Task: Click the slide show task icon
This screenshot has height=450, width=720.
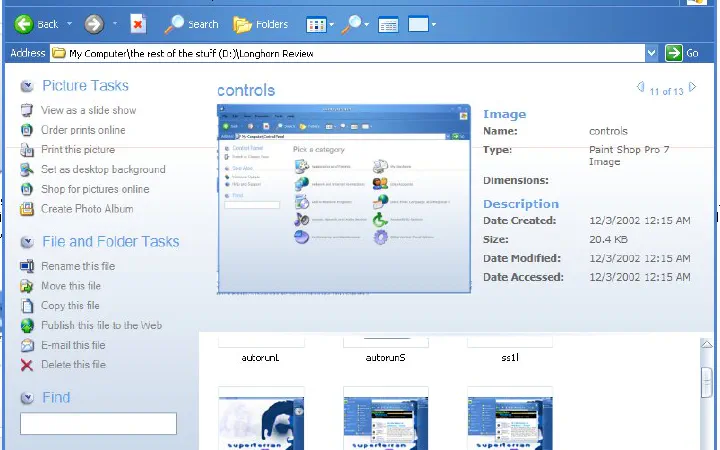Action: point(27,110)
